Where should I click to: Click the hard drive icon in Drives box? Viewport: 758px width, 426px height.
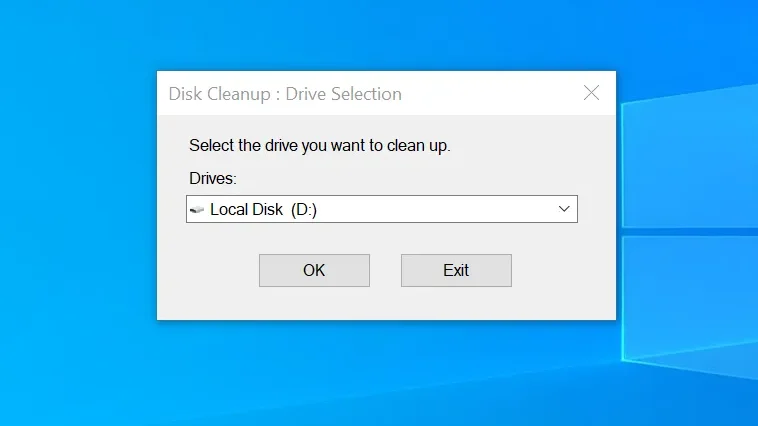pyautogui.click(x=197, y=210)
